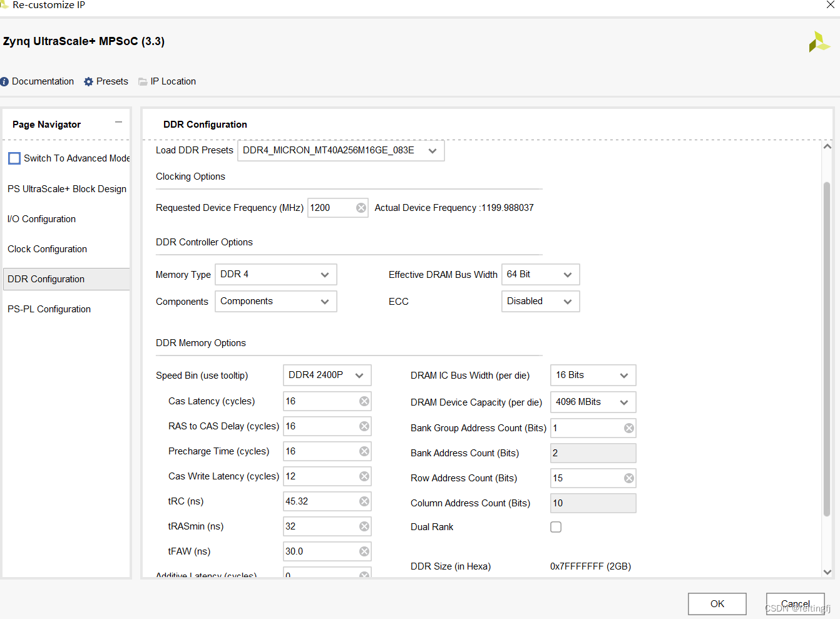Go to I/O Configuration page
The image size is (840, 619).
(41, 219)
